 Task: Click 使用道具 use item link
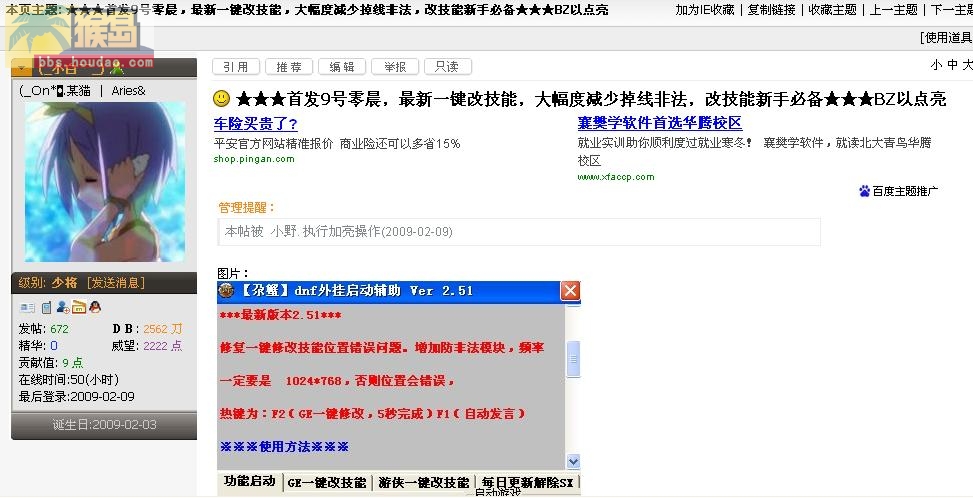948,38
